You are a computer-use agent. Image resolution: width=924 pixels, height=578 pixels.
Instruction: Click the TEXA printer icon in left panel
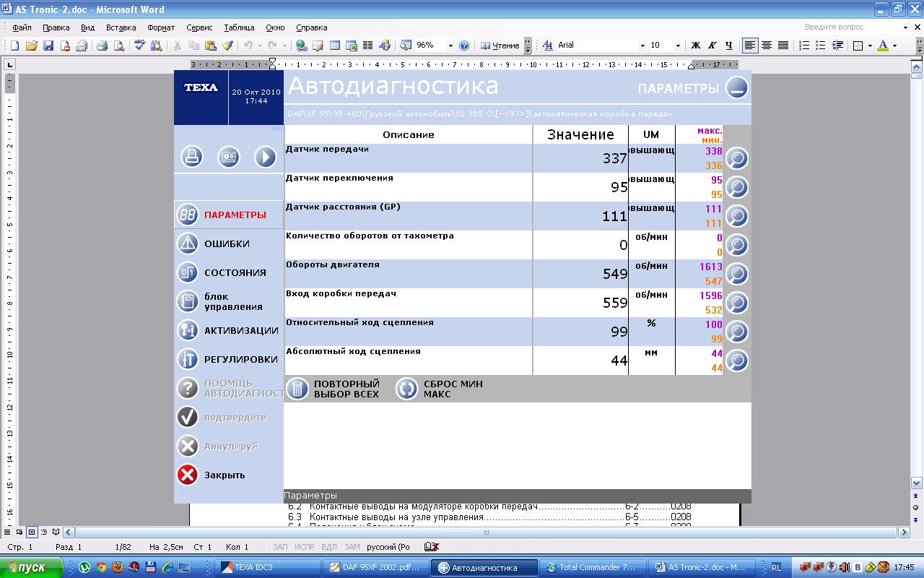pyautogui.click(x=192, y=157)
